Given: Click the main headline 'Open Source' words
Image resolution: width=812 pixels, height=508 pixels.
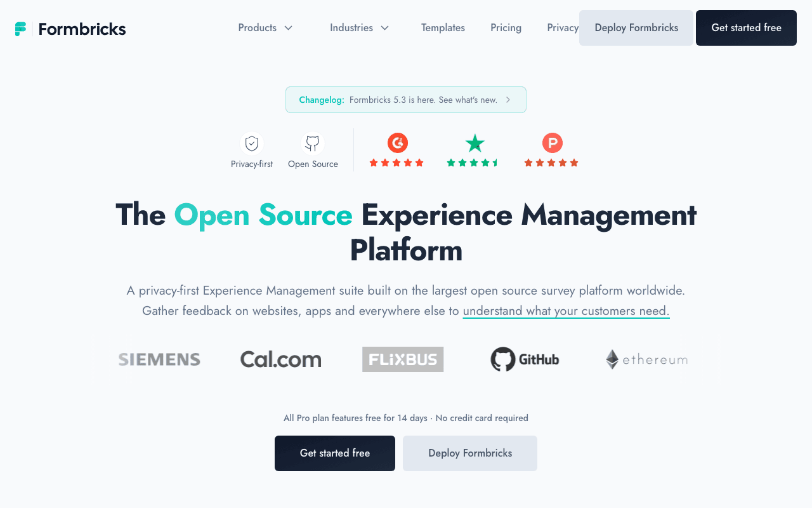Looking at the screenshot, I should tap(263, 215).
